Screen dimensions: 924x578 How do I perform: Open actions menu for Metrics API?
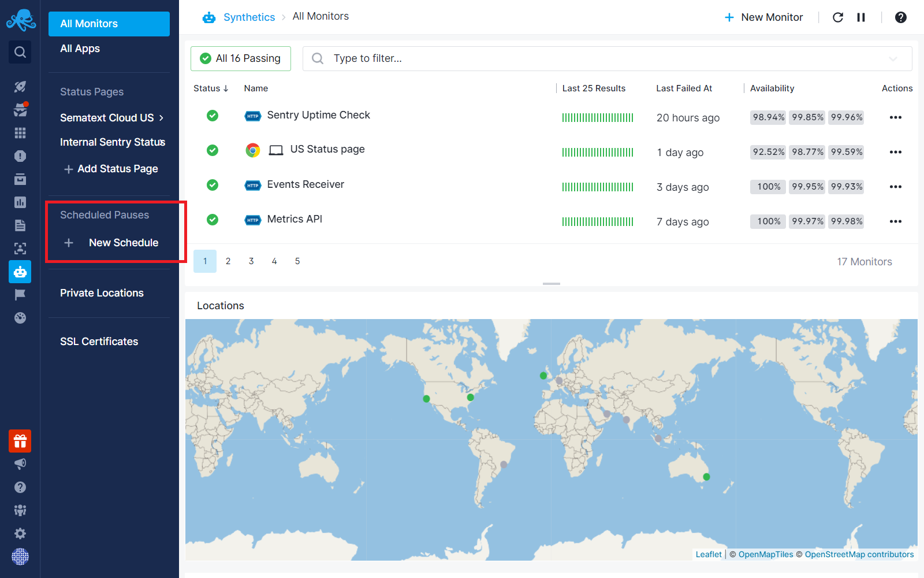click(x=896, y=221)
